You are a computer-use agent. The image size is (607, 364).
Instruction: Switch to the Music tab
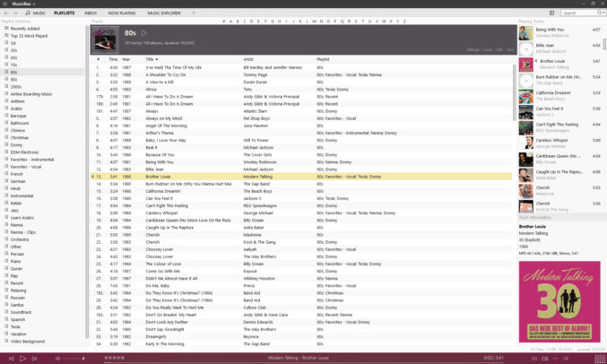tap(35, 13)
